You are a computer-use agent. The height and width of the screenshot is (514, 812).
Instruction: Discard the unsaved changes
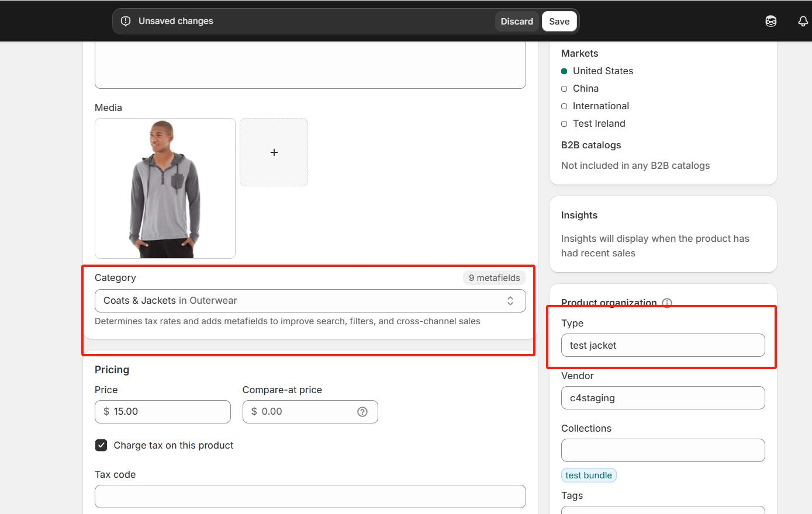click(x=516, y=21)
